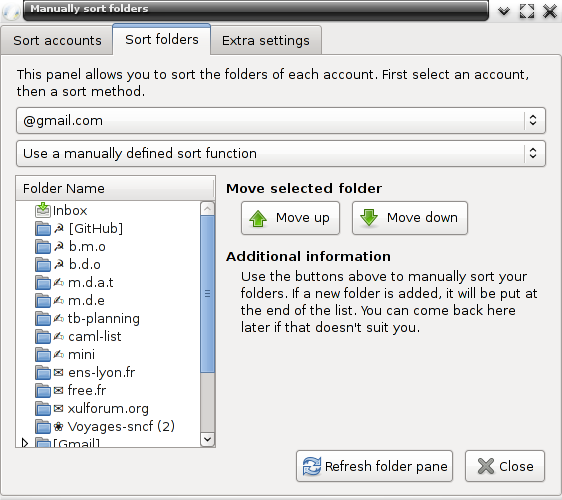Click the Folder Name column header
The image size is (562, 500).
pyautogui.click(x=115, y=188)
